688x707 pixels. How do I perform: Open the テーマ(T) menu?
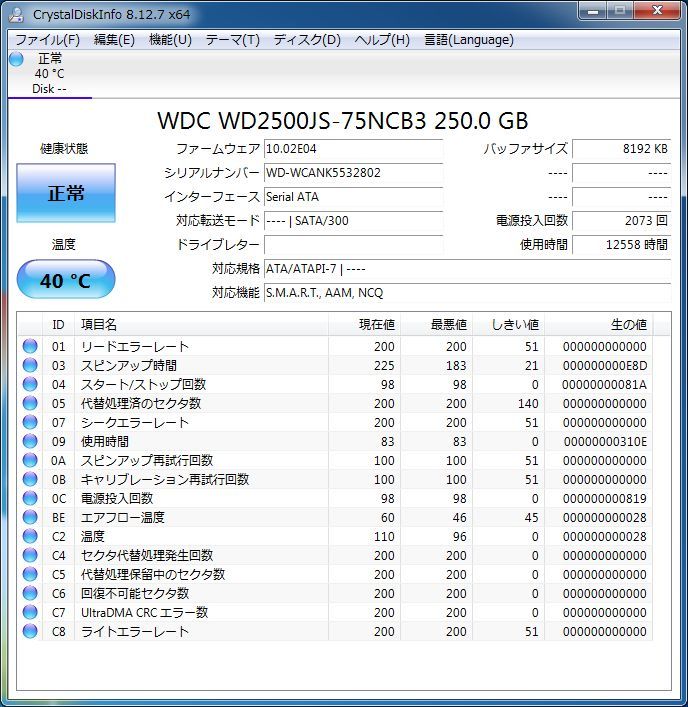point(233,40)
